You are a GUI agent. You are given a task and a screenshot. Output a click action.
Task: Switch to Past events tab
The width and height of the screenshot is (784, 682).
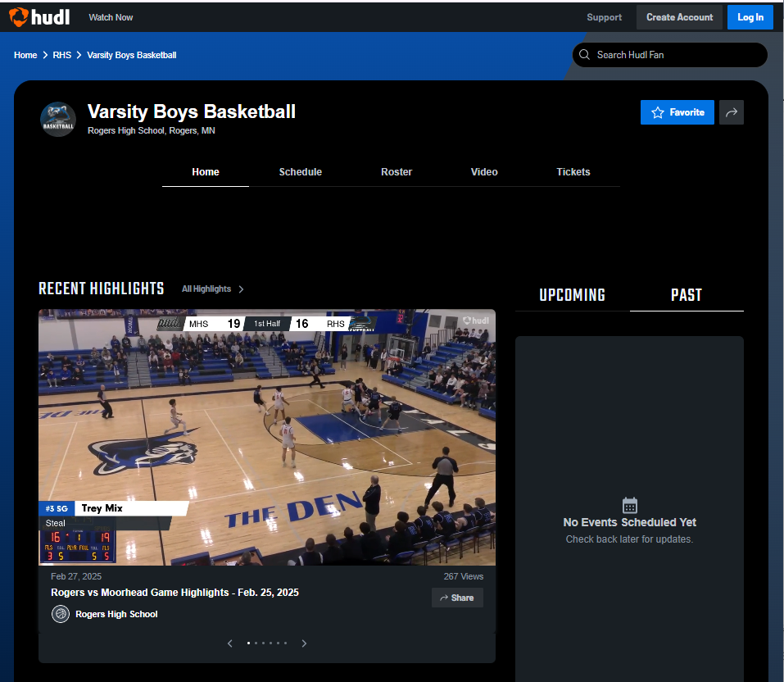pos(687,295)
